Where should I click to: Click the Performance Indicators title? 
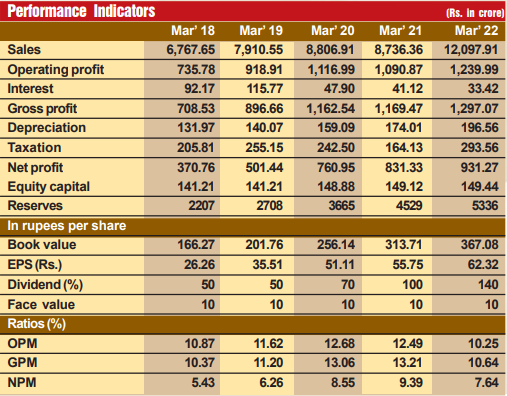point(81,11)
